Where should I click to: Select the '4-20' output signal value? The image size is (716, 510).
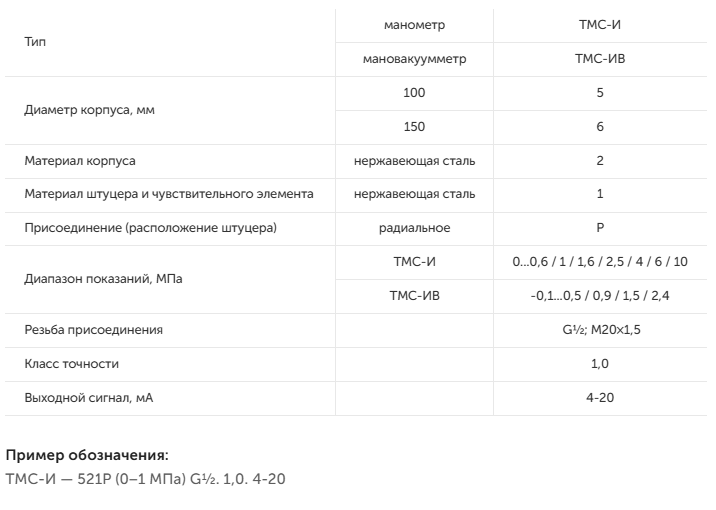point(600,398)
